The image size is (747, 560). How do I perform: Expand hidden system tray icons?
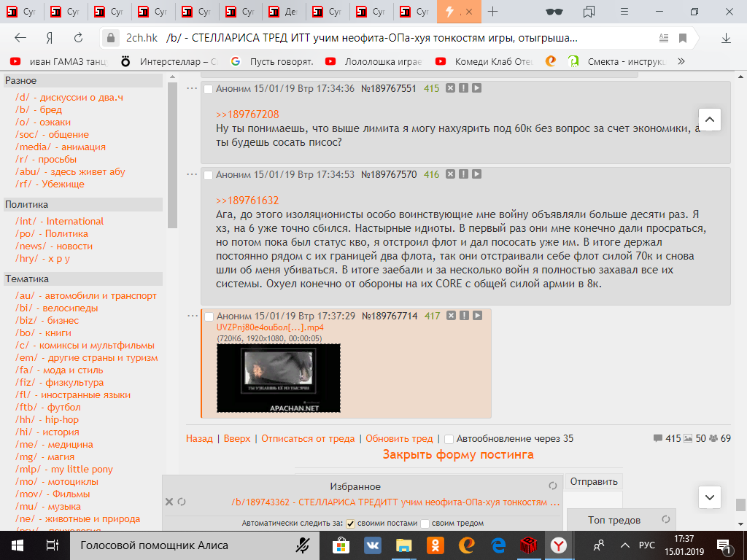pos(625,545)
